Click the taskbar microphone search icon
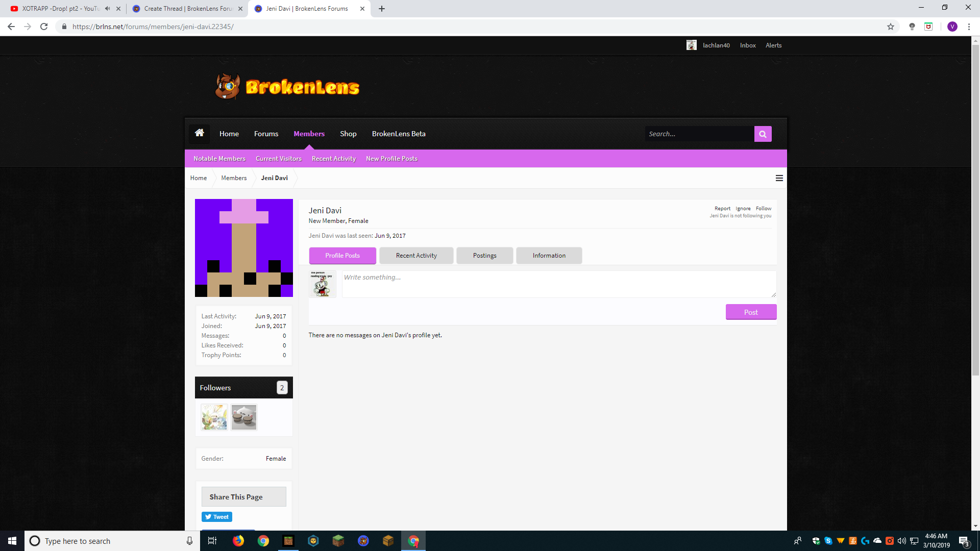The height and width of the screenshot is (551, 980). [x=189, y=541]
